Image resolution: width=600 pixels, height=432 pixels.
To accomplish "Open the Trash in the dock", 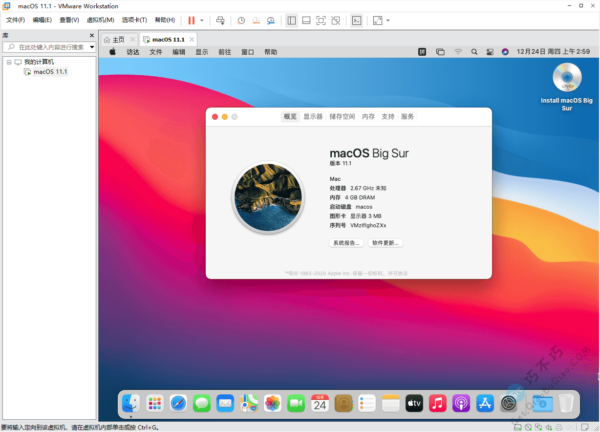I will [566, 403].
